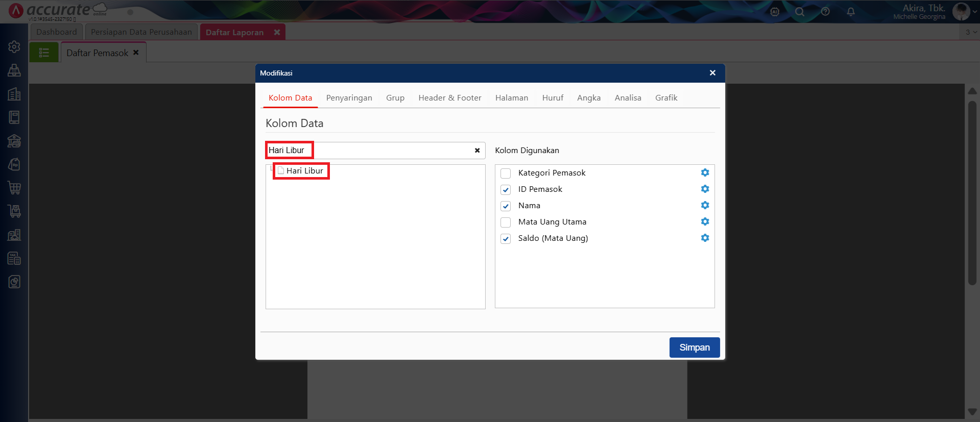The width and height of the screenshot is (980, 422).
Task: Click the vertical scrollbar on the right
Action: (x=972, y=194)
